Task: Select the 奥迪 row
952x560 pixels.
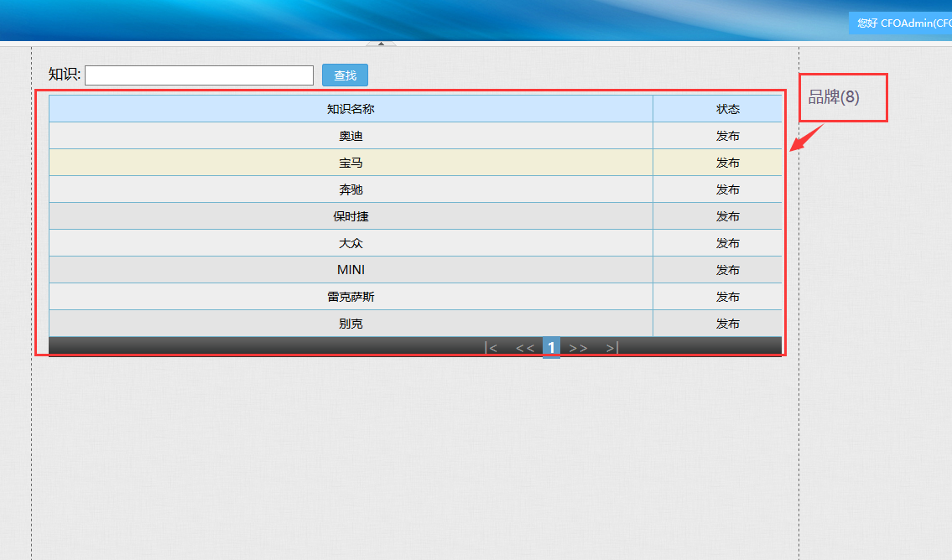Action: point(351,136)
